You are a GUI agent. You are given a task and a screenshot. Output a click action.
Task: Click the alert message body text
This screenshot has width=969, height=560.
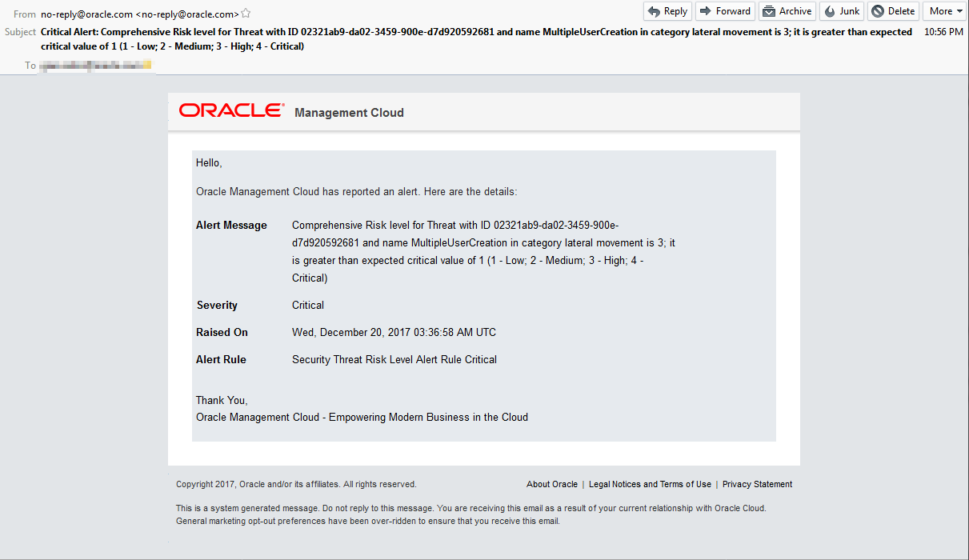pyautogui.click(x=483, y=252)
